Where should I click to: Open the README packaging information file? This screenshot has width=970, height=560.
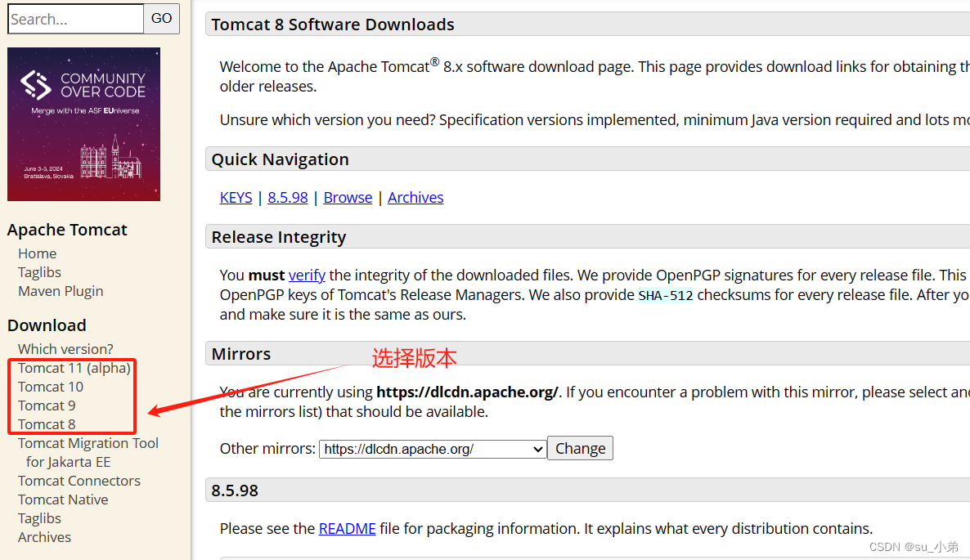point(347,528)
